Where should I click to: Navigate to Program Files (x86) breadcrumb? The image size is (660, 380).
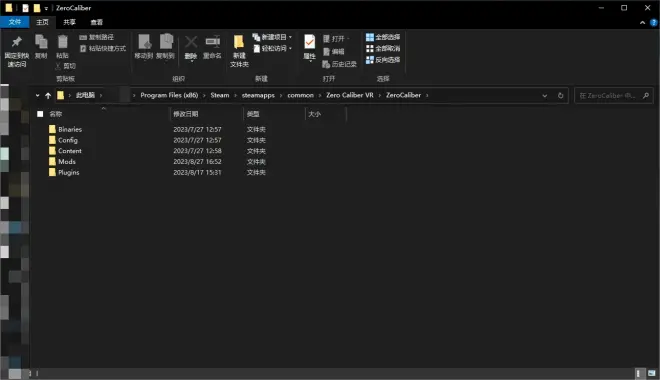pyautogui.click(x=169, y=95)
